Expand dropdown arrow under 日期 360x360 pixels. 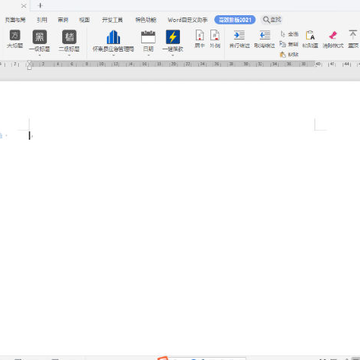148,55
